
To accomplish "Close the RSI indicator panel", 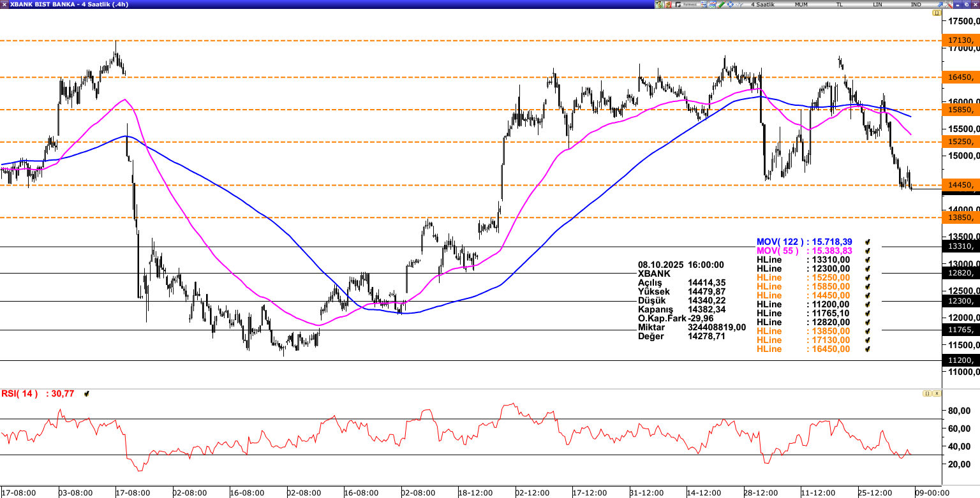I will [937, 393].
